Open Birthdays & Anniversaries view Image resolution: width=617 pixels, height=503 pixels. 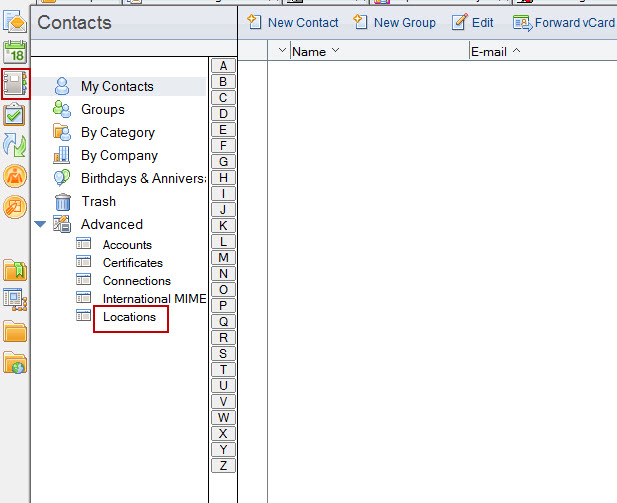click(x=142, y=179)
